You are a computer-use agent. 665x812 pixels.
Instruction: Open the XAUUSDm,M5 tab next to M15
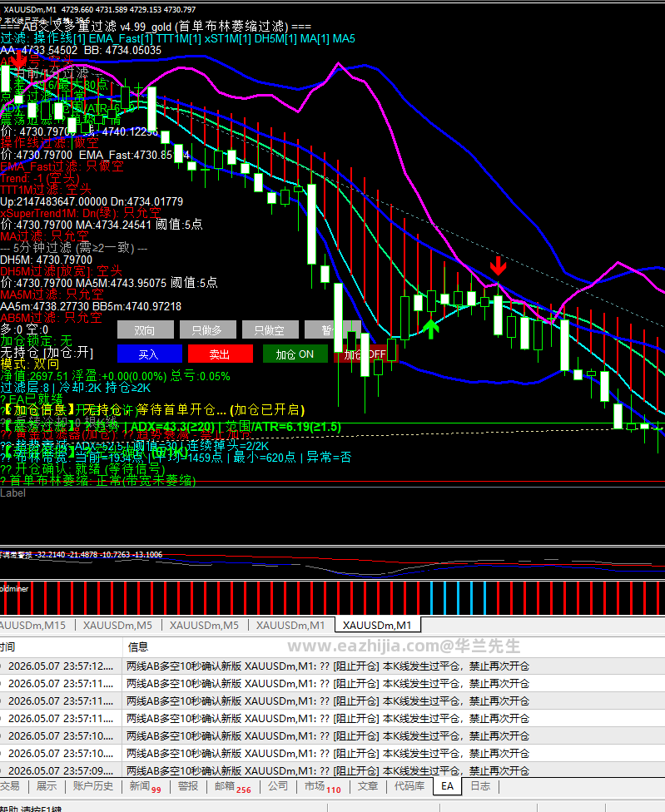pos(117,626)
